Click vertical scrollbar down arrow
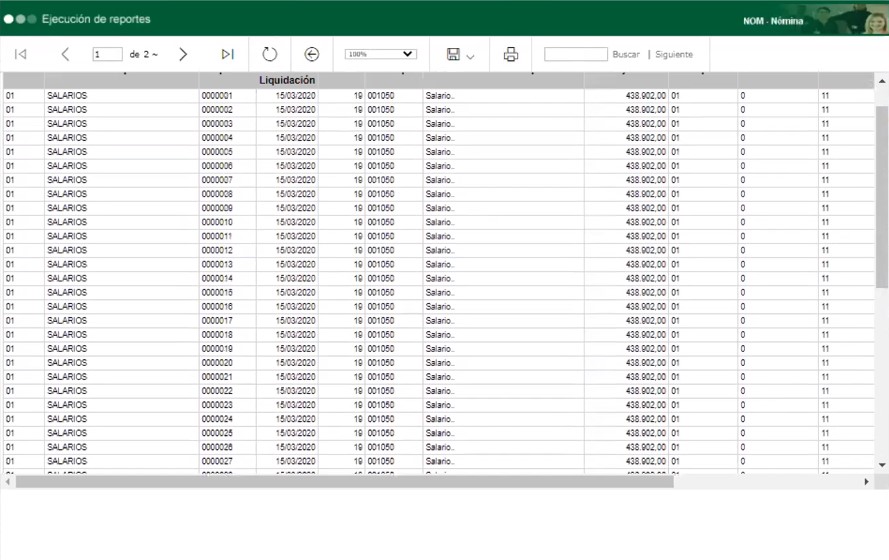Screen dimensions: 889x560 pos(882,465)
